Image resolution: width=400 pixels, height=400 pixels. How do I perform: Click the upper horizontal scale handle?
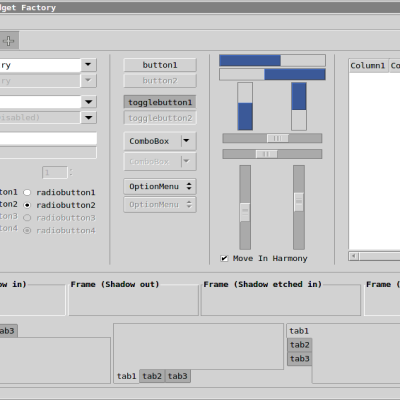(x=278, y=138)
